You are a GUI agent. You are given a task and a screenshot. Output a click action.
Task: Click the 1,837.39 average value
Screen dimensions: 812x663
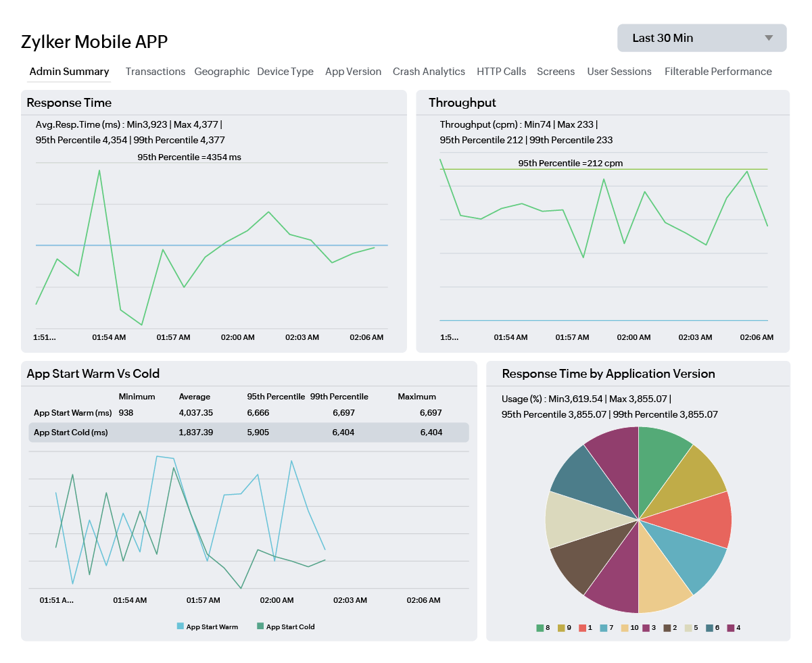(x=196, y=433)
